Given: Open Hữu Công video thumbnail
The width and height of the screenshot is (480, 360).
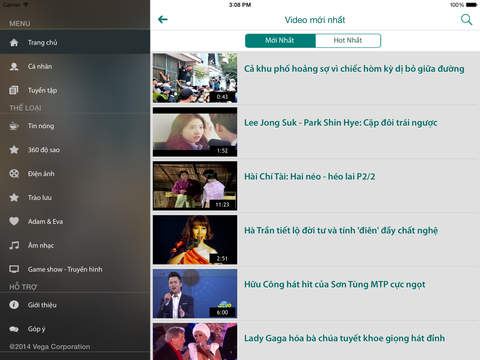Looking at the screenshot, I should coord(195,294).
